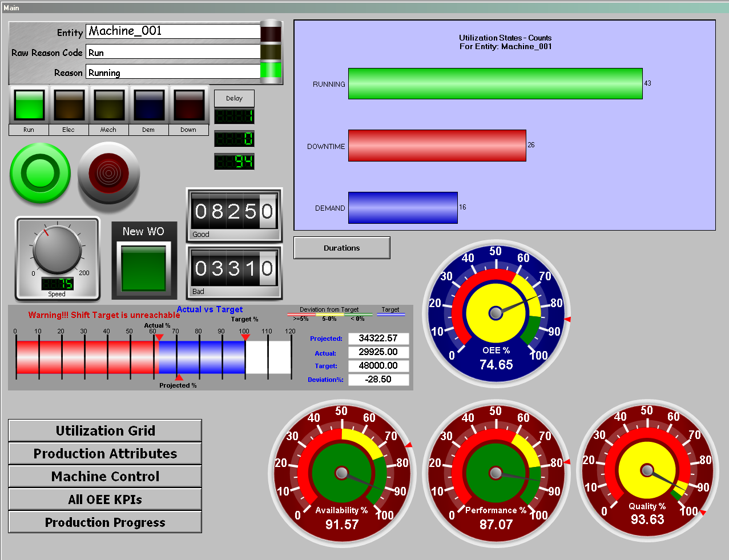The image size is (729, 560).
Task: Click the Availability % gauge
Action: [342, 473]
